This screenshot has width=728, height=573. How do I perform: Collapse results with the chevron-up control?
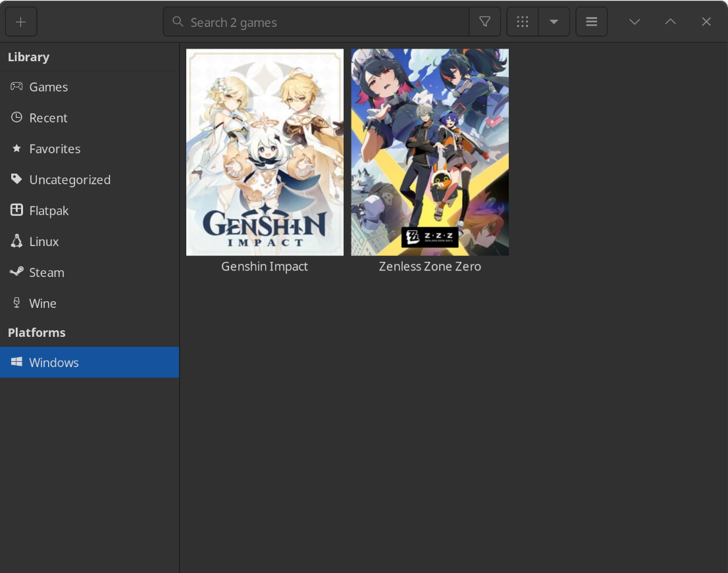tap(670, 21)
